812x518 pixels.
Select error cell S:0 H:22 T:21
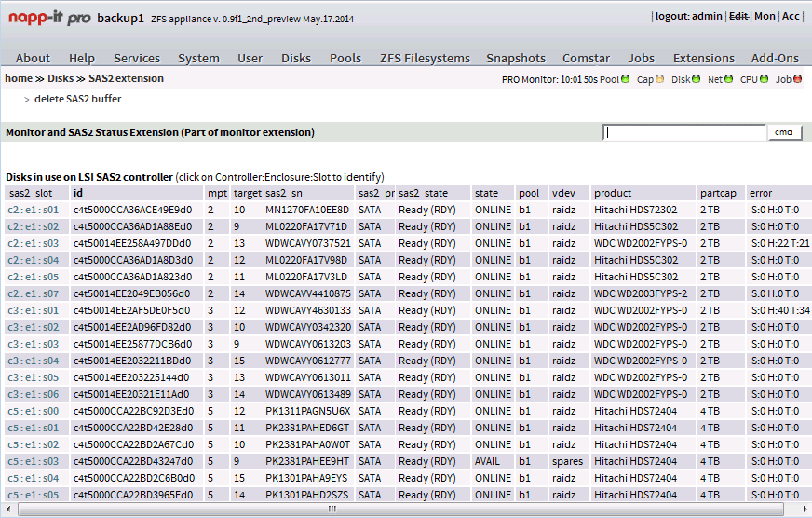780,243
